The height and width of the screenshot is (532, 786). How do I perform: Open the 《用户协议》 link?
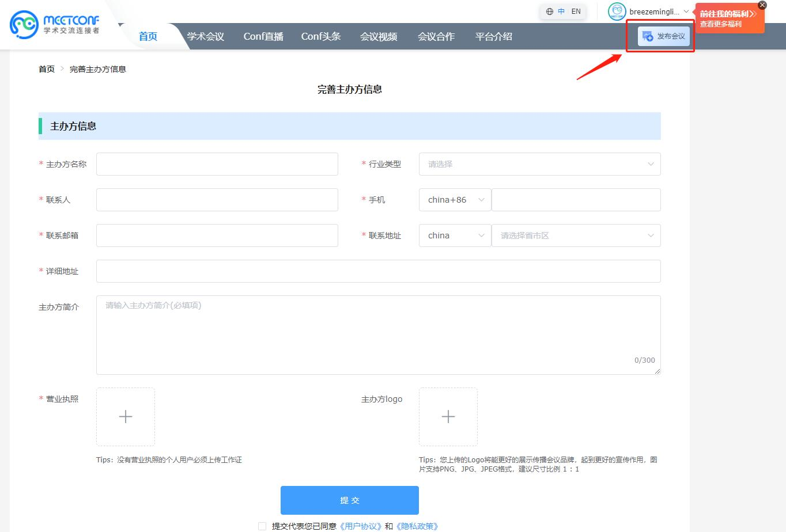361,526
